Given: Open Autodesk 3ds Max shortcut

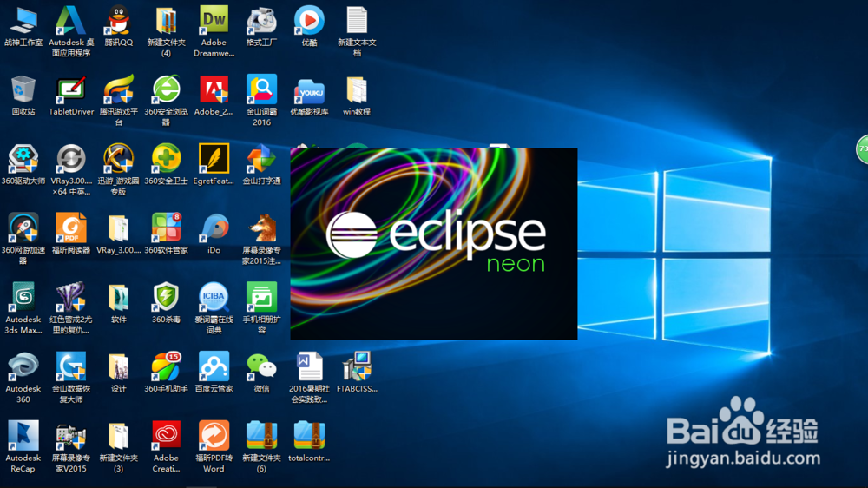Looking at the screenshot, I should tap(23, 298).
